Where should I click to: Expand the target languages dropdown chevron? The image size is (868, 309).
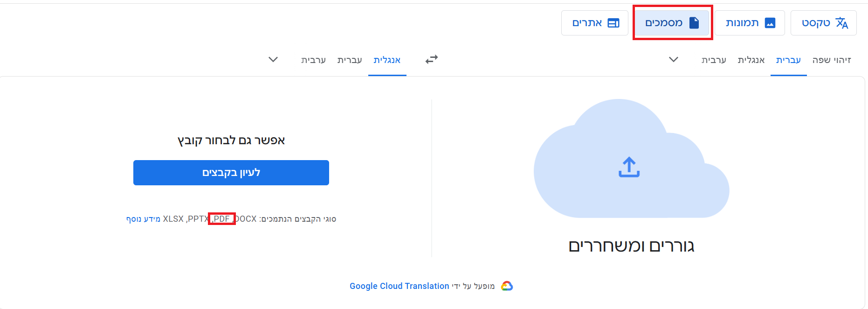point(273,60)
